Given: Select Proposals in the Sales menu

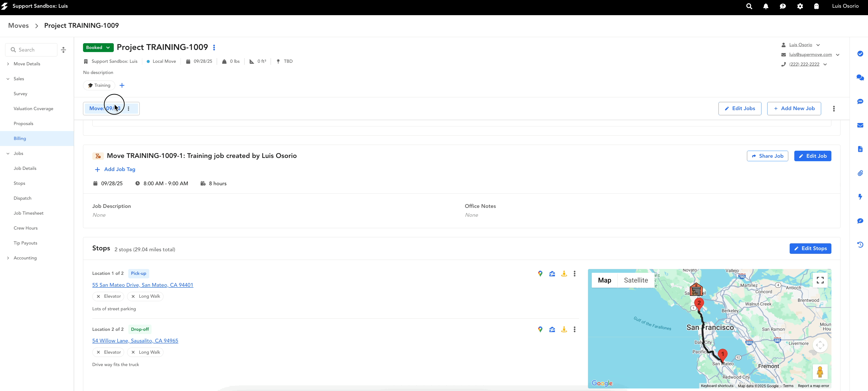Looking at the screenshot, I should pos(23,123).
